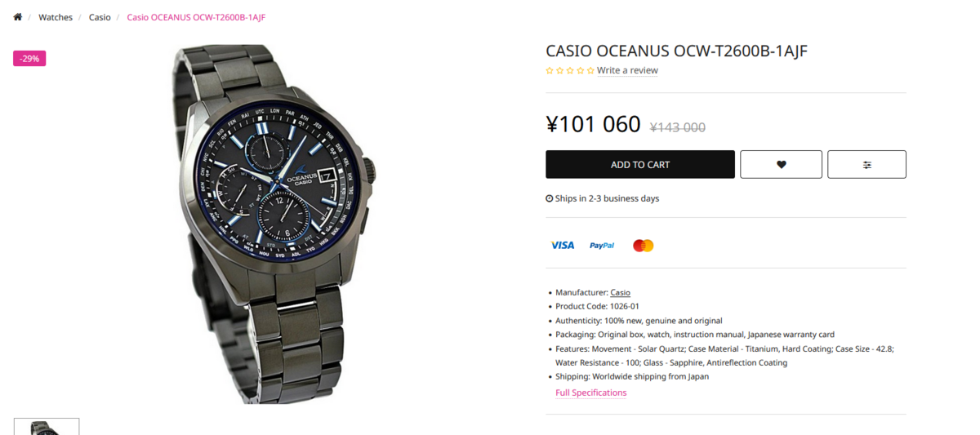Select the small watch thumbnail below

pyautogui.click(x=47, y=427)
